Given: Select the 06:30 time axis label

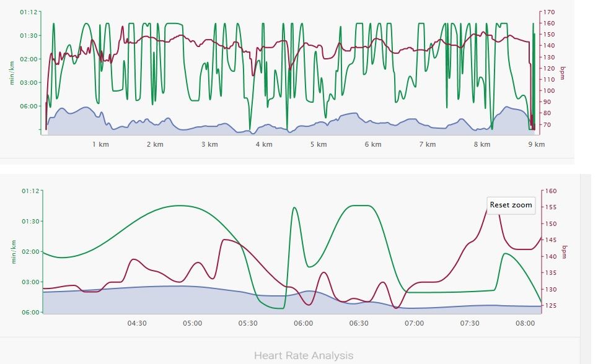Looking at the screenshot, I should pyautogui.click(x=359, y=323).
